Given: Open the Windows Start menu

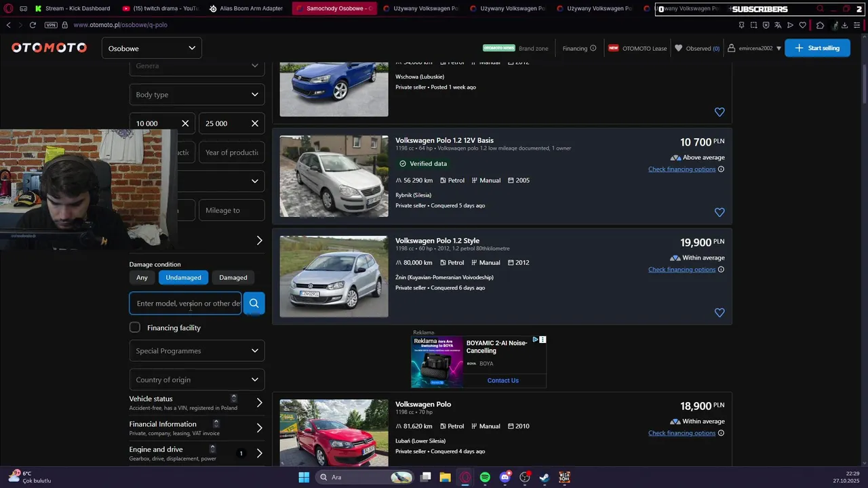Looking at the screenshot, I should point(304,477).
